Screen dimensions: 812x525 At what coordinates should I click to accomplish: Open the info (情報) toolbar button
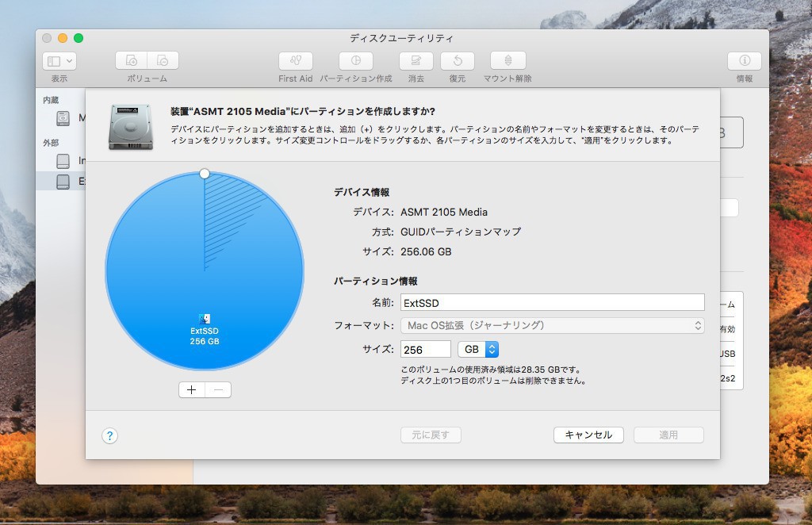click(744, 60)
